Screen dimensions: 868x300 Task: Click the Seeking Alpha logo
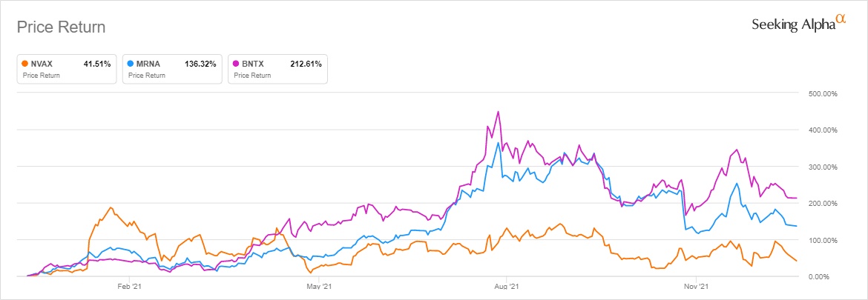(x=798, y=24)
